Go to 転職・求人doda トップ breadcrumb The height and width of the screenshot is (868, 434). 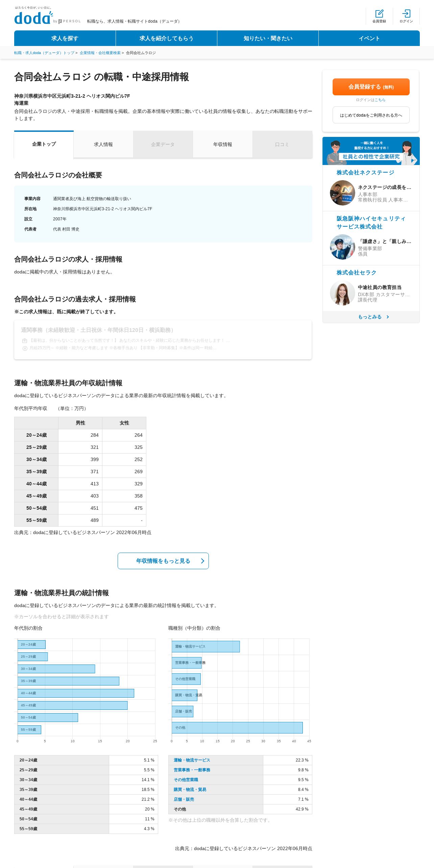coord(44,53)
